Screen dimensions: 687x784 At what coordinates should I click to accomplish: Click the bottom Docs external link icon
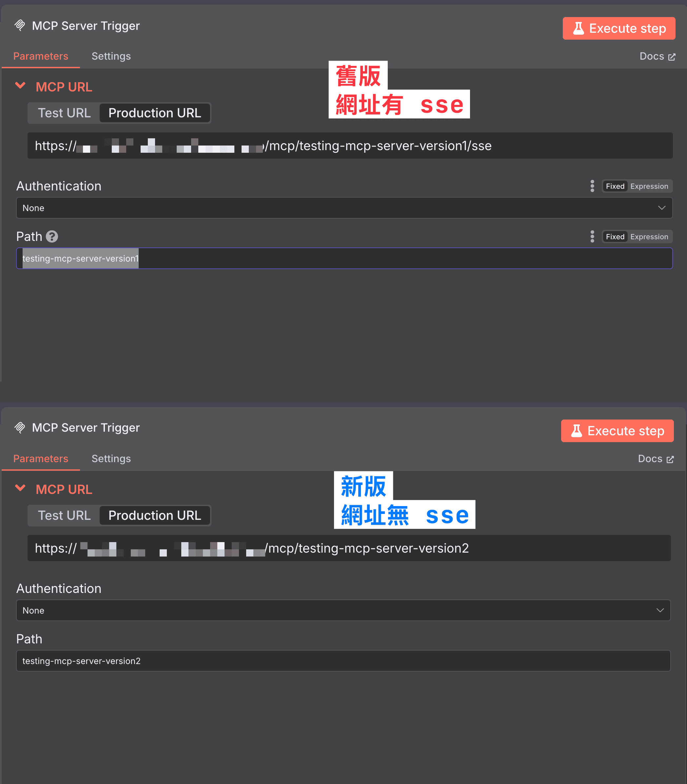(671, 459)
